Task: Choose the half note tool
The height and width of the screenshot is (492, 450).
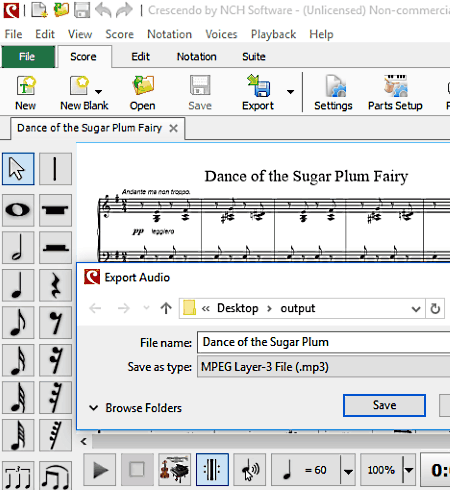Action: 18,248
